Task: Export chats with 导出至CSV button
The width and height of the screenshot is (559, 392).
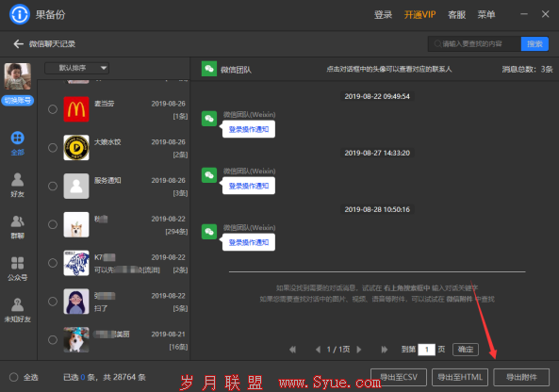Action: pos(399,377)
